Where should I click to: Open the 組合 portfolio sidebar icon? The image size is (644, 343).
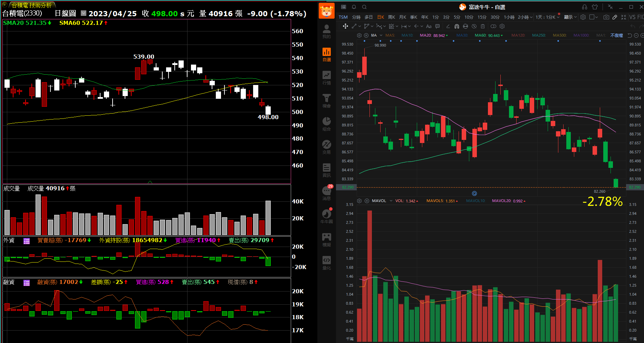(326, 124)
